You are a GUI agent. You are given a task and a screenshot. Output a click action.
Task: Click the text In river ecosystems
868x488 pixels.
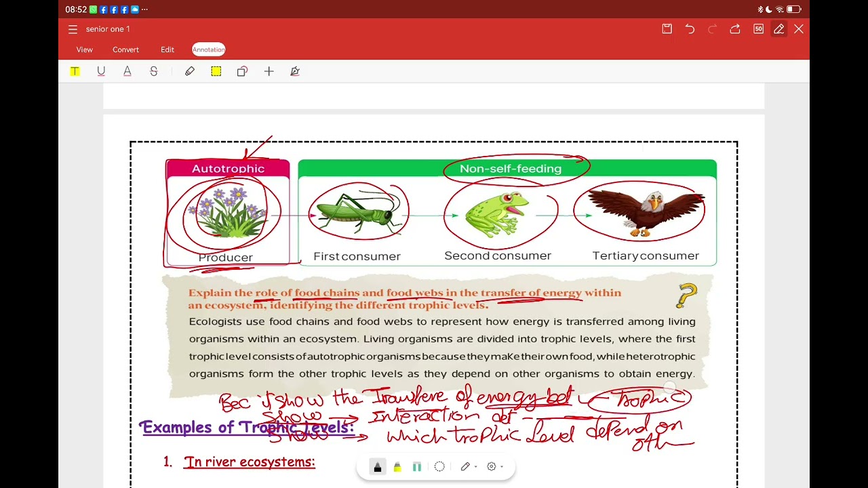[250, 462]
